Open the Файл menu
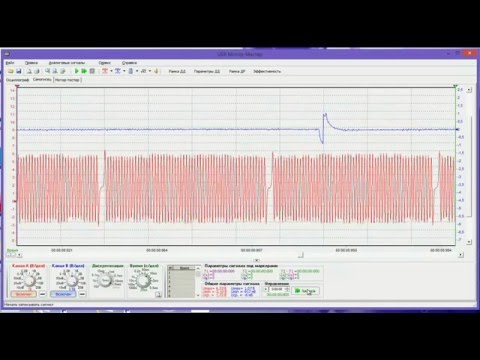 tap(10, 63)
